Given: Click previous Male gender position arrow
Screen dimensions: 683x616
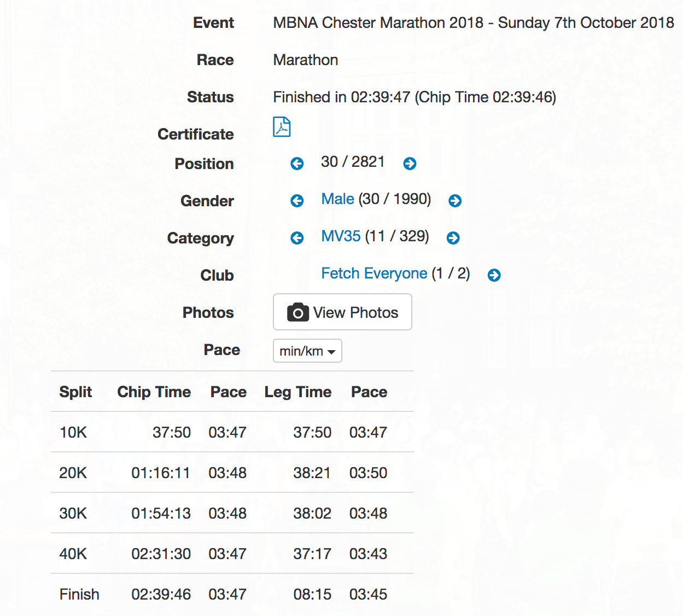Looking at the screenshot, I should click(x=297, y=201).
